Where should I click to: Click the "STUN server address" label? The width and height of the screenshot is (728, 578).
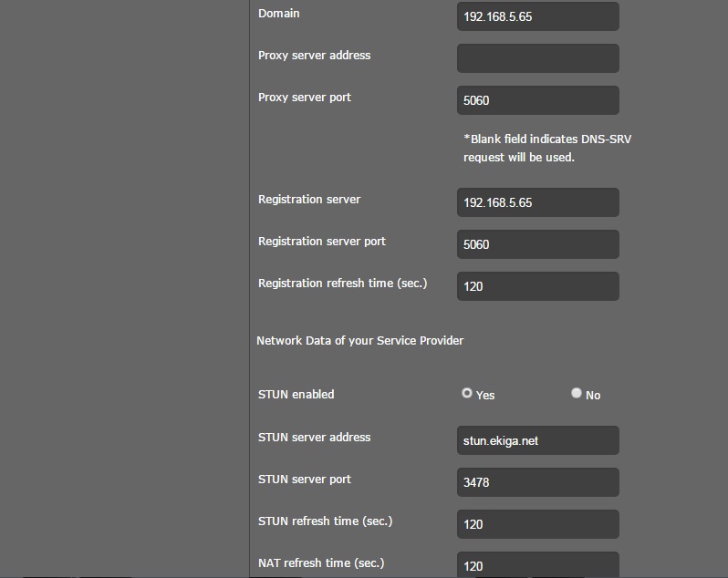(x=314, y=438)
